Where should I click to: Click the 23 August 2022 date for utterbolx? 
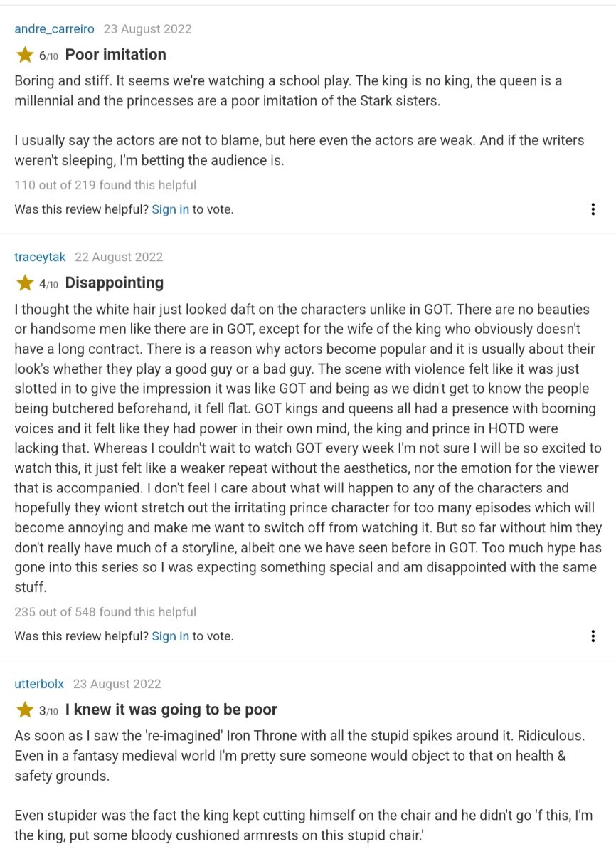tap(117, 684)
